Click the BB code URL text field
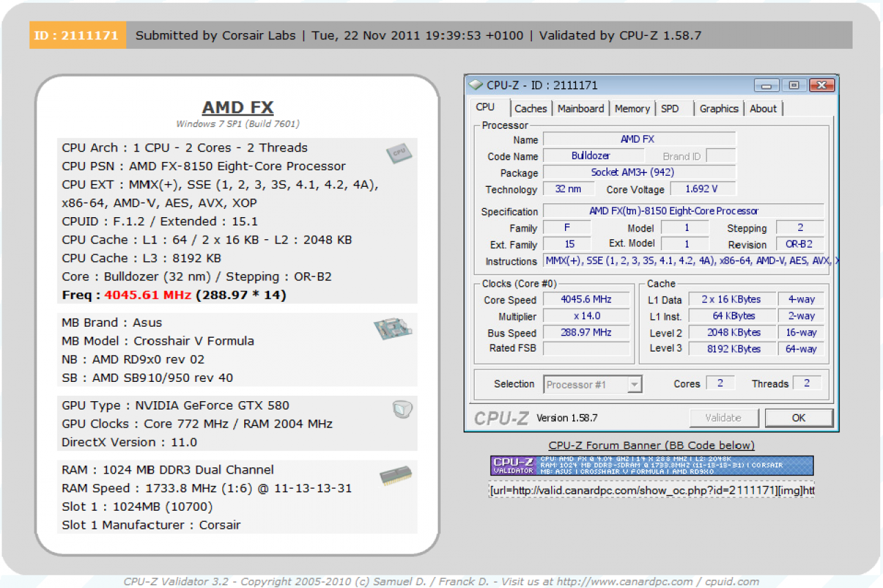The height and width of the screenshot is (588, 883). [x=652, y=490]
